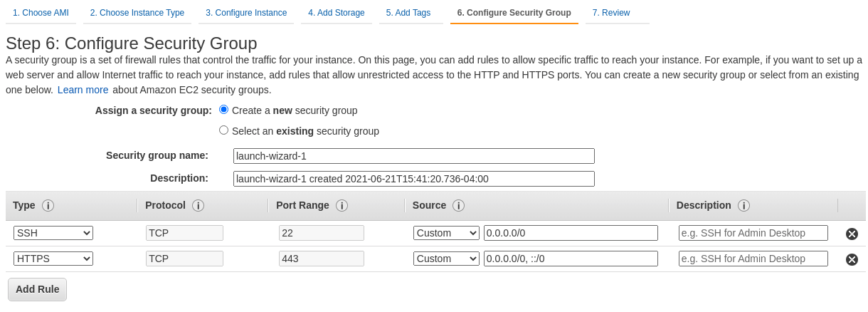This screenshot has width=868, height=312.
Task: Expand Source dropdown for SSH rule
Action: [x=446, y=233]
